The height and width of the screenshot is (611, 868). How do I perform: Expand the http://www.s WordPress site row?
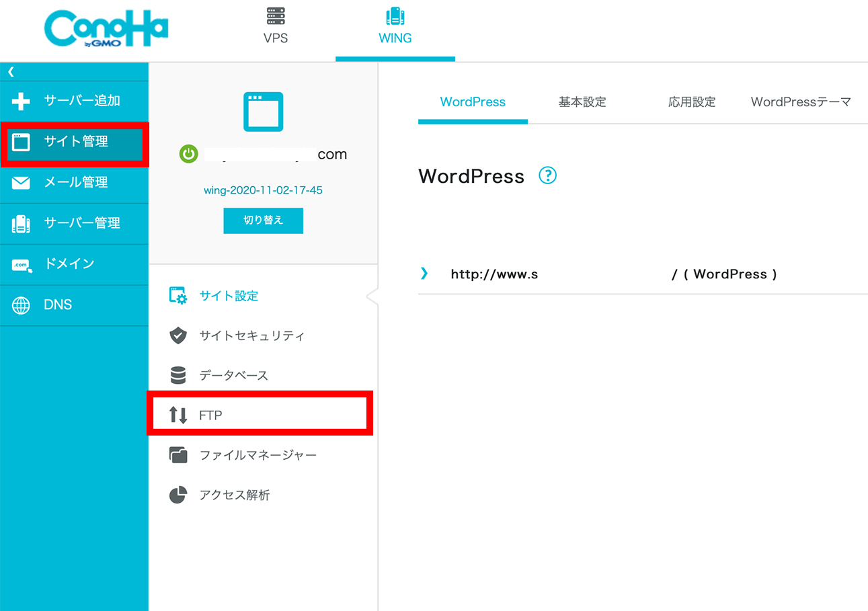tap(424, 273)
